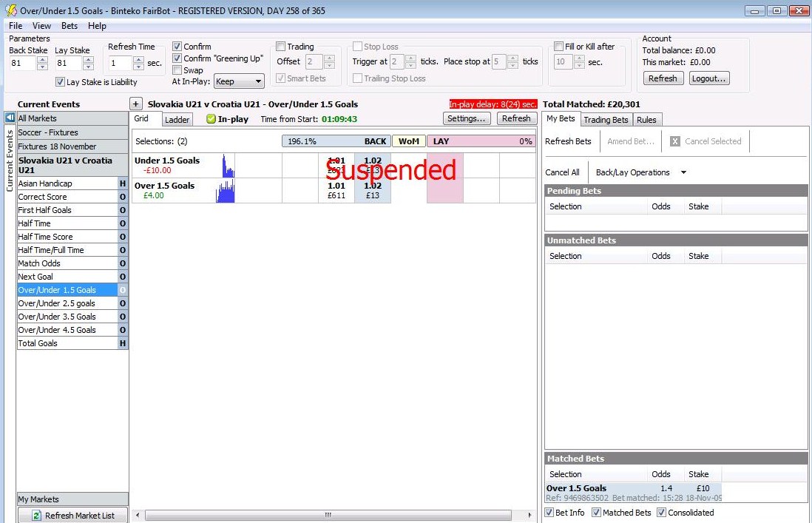Increase Refresh Time with up arrow
This screenshot has width=812, height=523.
(x=138, y=59)
